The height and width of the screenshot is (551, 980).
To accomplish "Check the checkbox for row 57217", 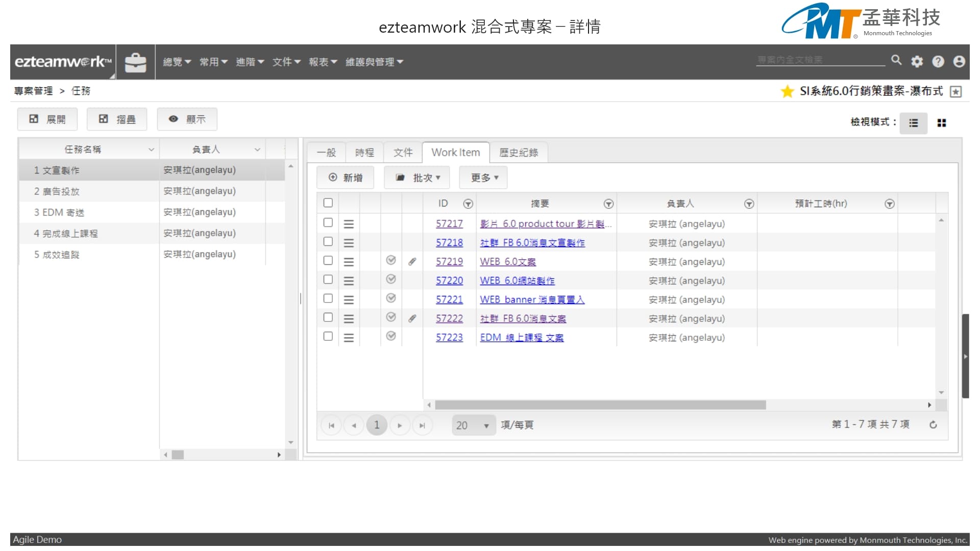I will [328, 223].
